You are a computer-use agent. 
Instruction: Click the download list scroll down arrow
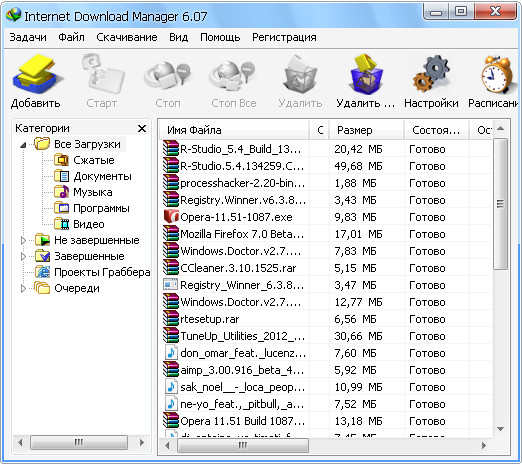pos(500,429)
